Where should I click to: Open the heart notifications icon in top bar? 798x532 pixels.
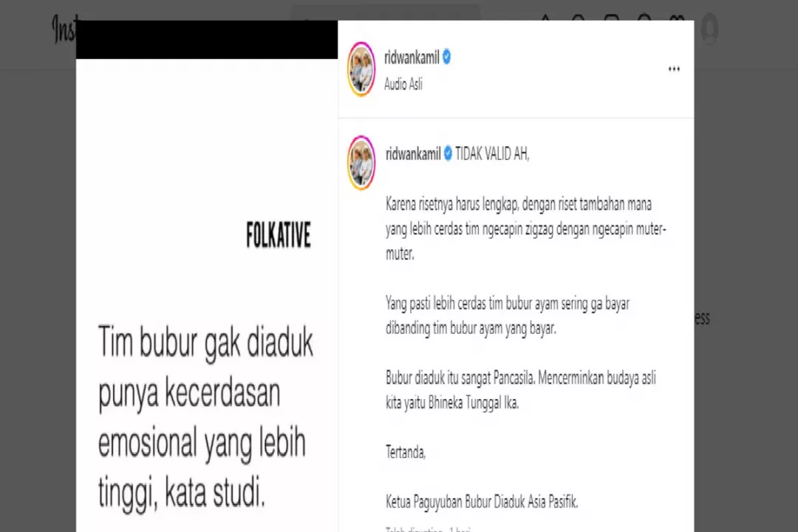(x=677, y=17)
